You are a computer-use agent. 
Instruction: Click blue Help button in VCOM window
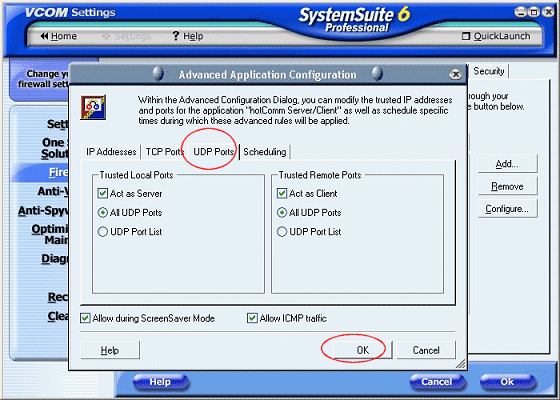pyautogui.click(x=160, y=382)
